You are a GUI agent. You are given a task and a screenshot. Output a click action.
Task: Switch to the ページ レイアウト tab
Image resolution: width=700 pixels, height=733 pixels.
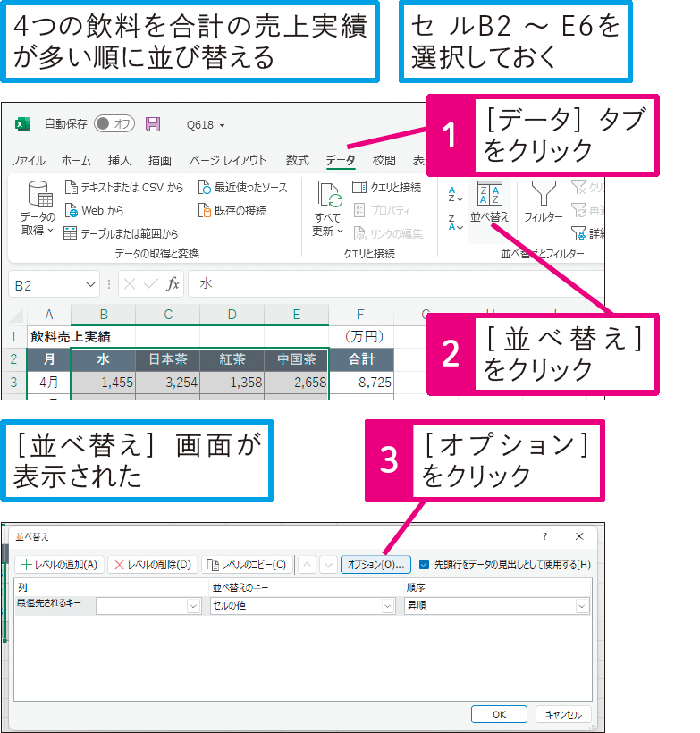pos(228,160)
